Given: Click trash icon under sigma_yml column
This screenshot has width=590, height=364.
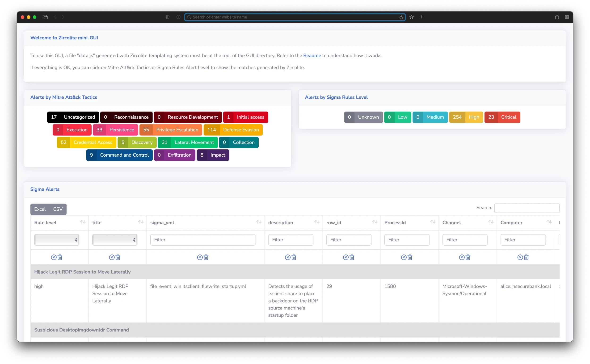Looking at the screenshot, I should pyautogui.click(x=206, y=257).
